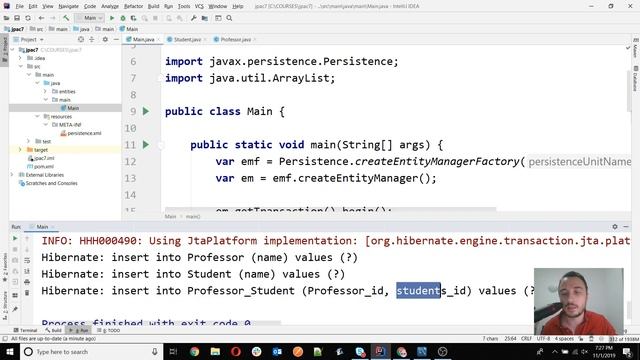Click the Run tool window button at bottom

coord(80,330)
